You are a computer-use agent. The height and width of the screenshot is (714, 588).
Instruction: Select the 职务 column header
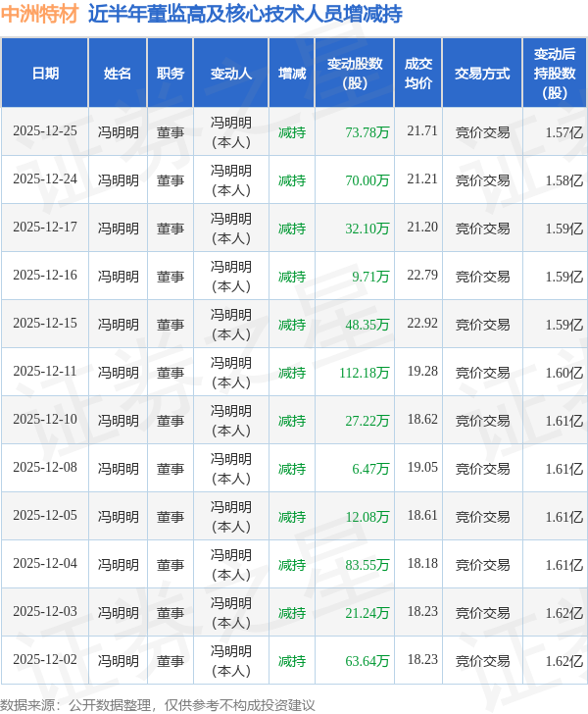[x=171, y=74]
